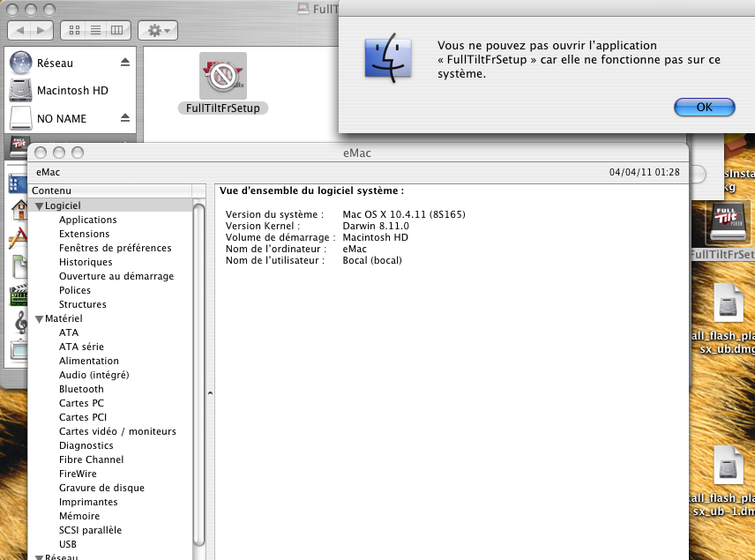Select Cartes PCI entry

coord(82,417)
